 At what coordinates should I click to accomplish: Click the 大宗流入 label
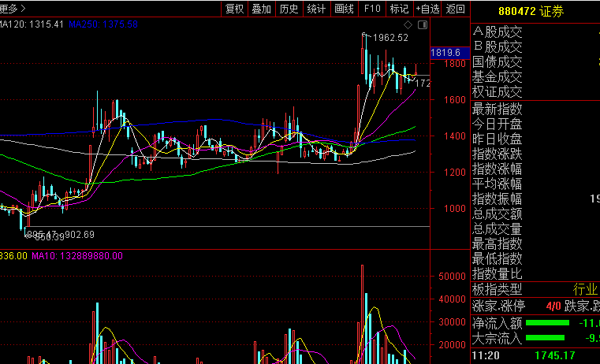[497, 338]
